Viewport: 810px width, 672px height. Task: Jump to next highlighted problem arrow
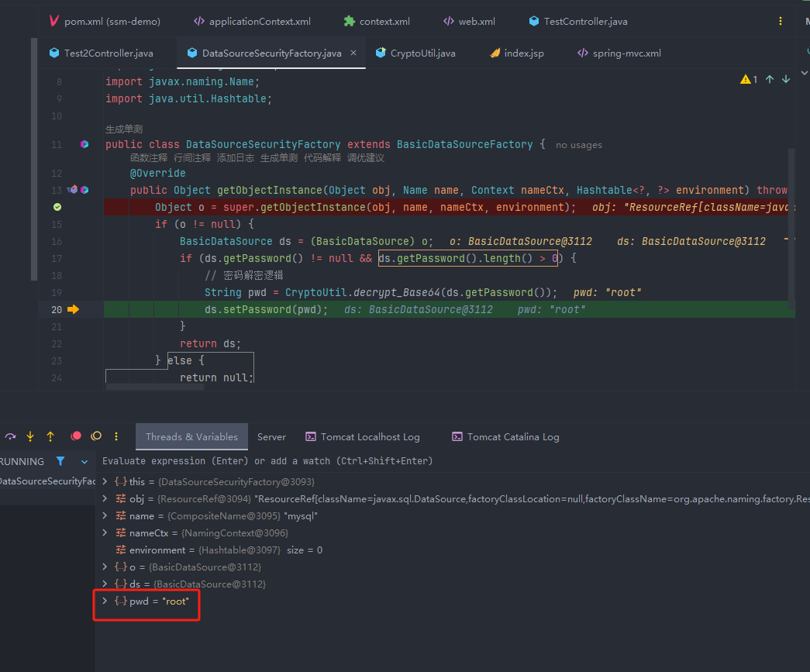(x=786, y=79)
